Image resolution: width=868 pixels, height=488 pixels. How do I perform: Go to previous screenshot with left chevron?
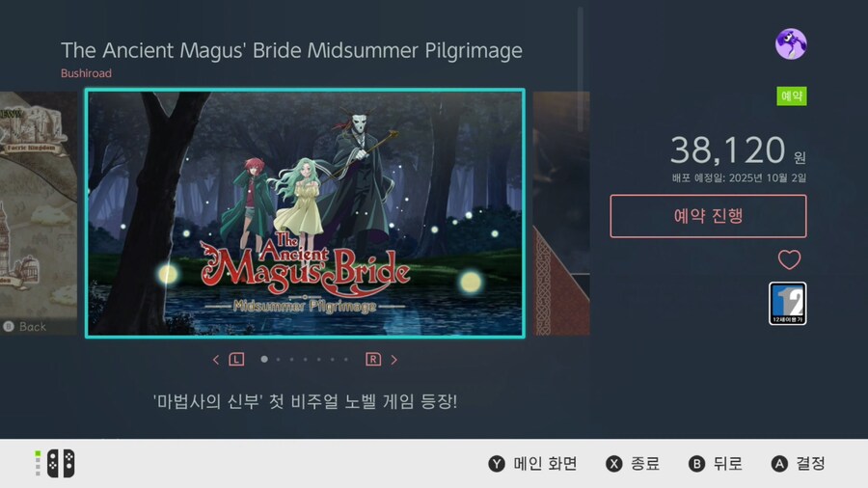pyautogui.click(x=216, y=360)
